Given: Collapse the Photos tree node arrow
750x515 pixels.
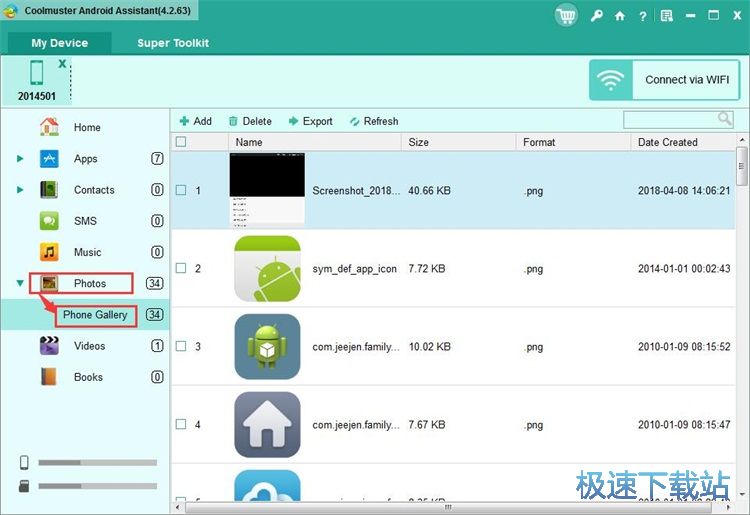Looking at the screenshot, I should (x=20, y=284).
